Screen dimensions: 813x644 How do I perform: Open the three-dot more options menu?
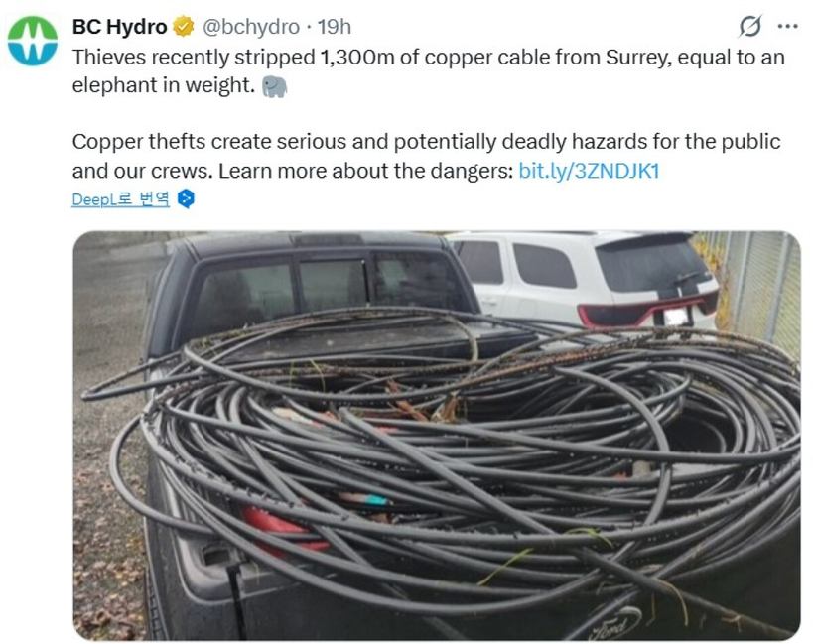pos(787,26)
